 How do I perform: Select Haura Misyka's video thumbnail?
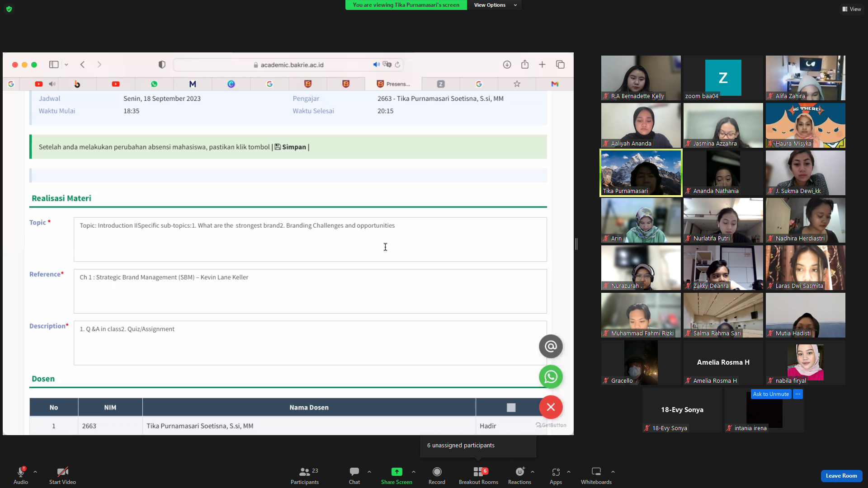[805, 125]
